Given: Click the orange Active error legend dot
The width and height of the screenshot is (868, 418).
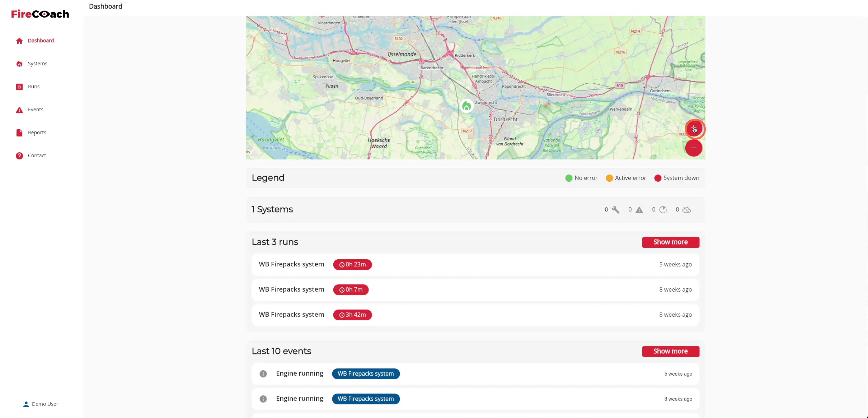Looking at the screenshot, I should tap(609, 178).
